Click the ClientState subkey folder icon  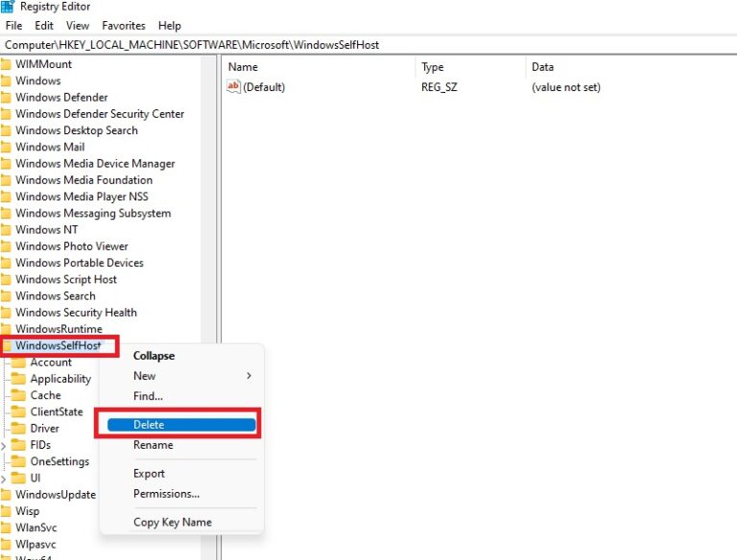(18, 412)
